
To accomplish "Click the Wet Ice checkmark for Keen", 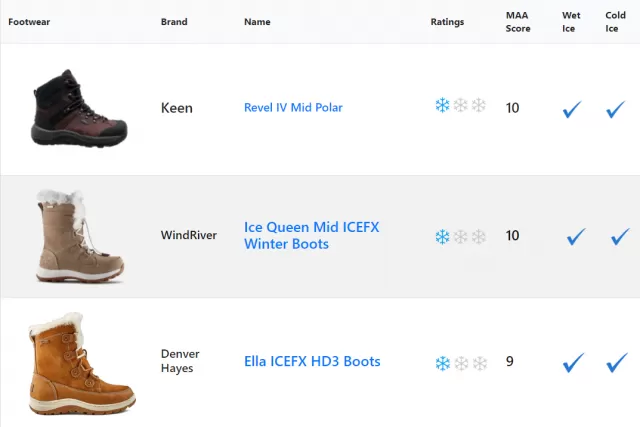I will [x=572, y=109].
